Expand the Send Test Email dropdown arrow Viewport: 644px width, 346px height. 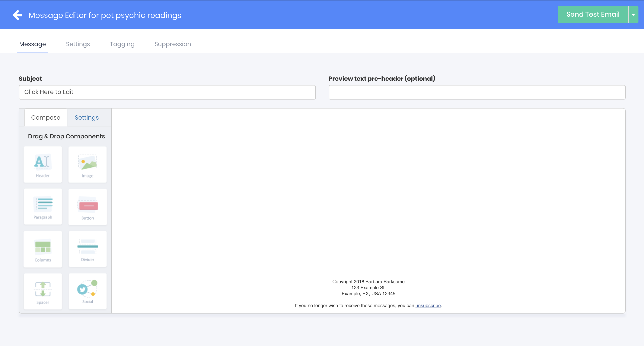pyautogui.click(x=633, y=15)
